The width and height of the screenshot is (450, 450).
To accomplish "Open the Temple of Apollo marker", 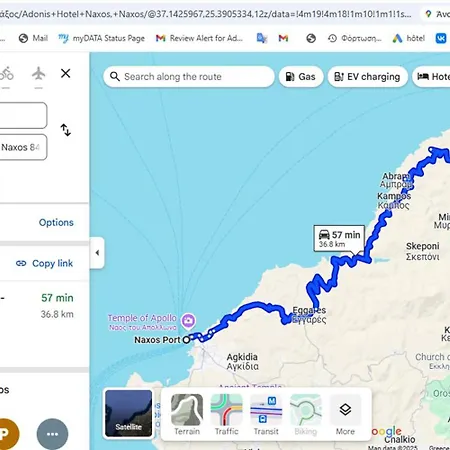I will point(188,321).
